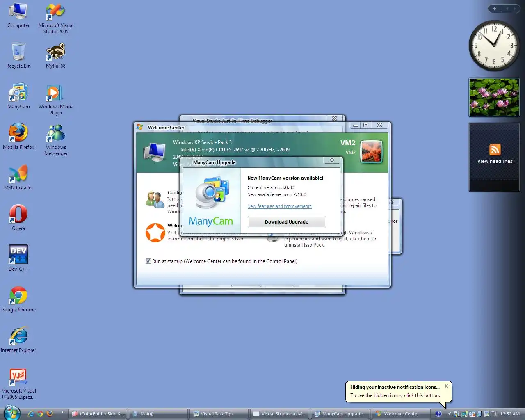This screenshot has height=420, width=525.
Task: Open the Computer desktop icon
Action: click(x=18, y=16)
